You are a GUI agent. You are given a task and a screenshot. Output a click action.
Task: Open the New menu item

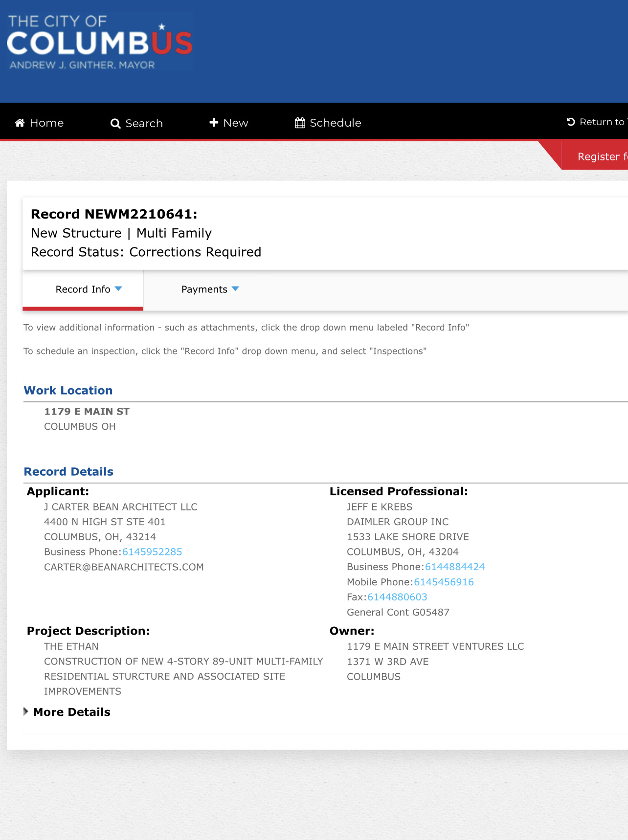[x=228, y=123]
